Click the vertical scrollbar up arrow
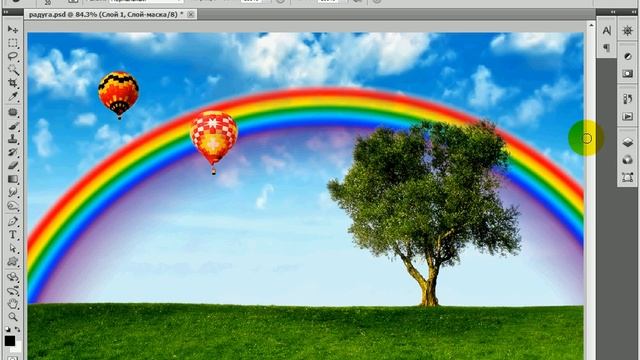Viewport: 640px width, 360px height. point(591,25)
